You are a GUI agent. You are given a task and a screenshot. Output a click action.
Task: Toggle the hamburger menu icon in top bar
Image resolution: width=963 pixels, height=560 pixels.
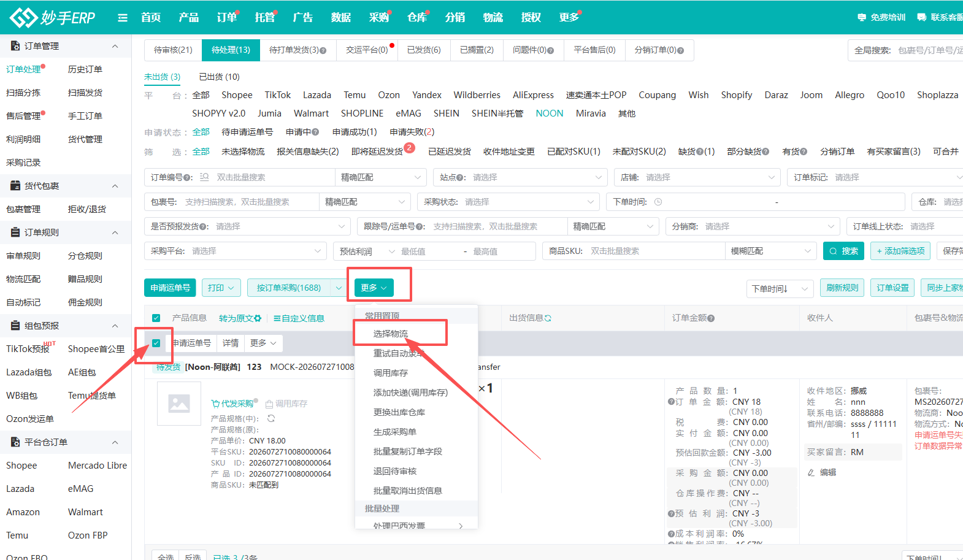coord(123,18)
